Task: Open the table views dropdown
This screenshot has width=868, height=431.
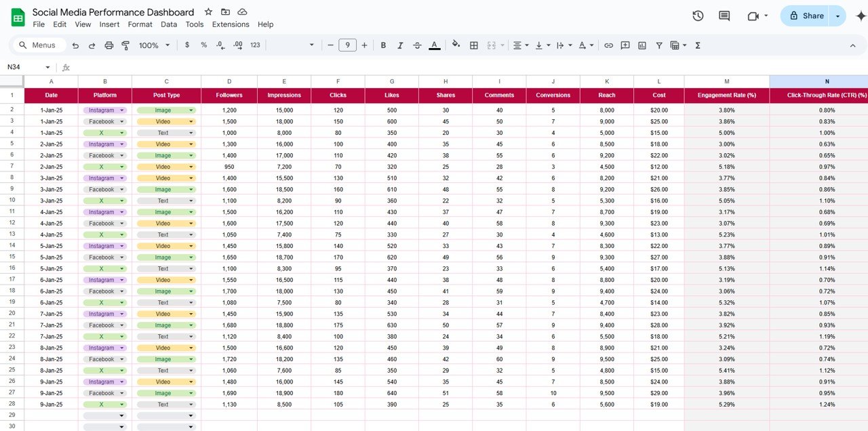Action: tap(678, 45)
